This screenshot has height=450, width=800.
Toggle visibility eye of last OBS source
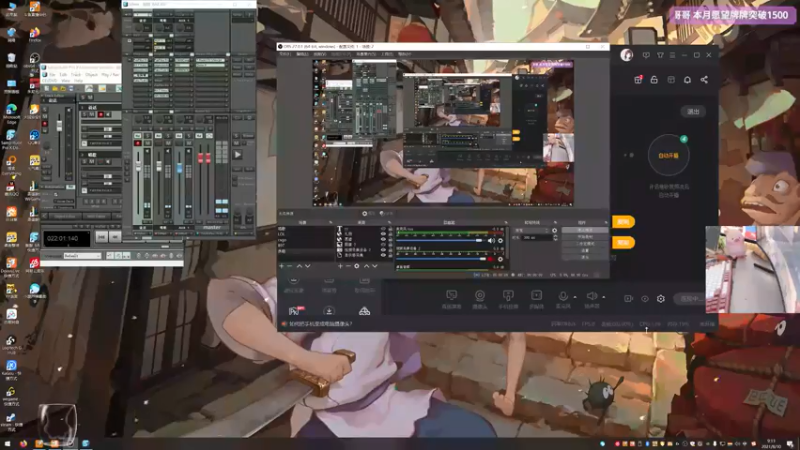point(383,255)
